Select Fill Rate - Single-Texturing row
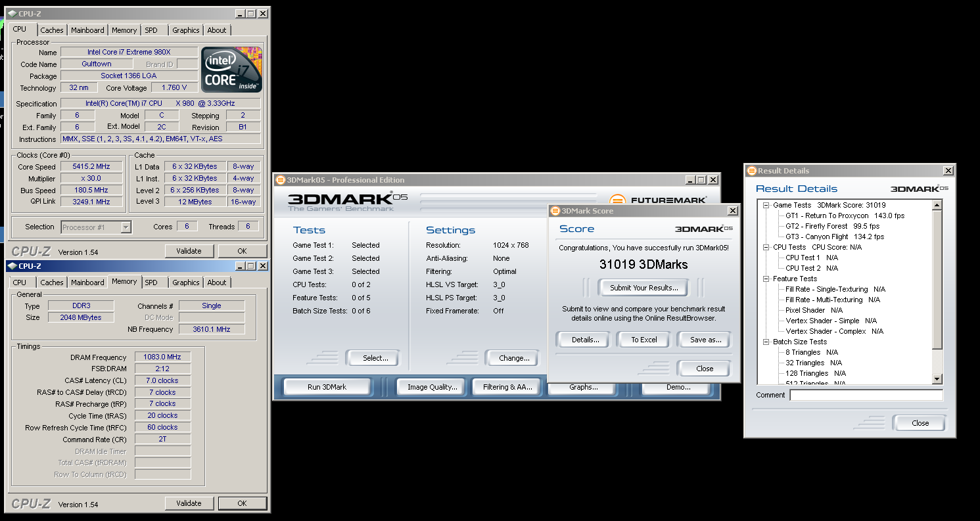This screenshot has height=521, width=980. 835,289
